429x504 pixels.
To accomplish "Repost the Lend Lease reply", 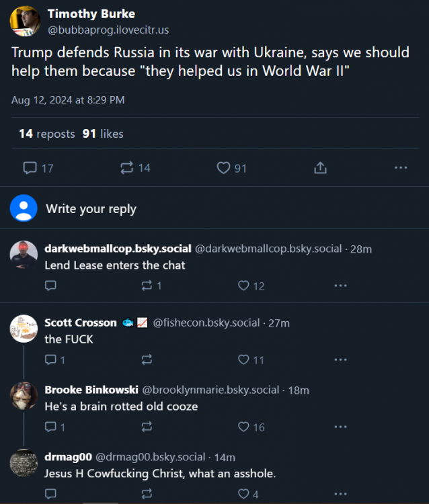I will click(x=147, y=286).
